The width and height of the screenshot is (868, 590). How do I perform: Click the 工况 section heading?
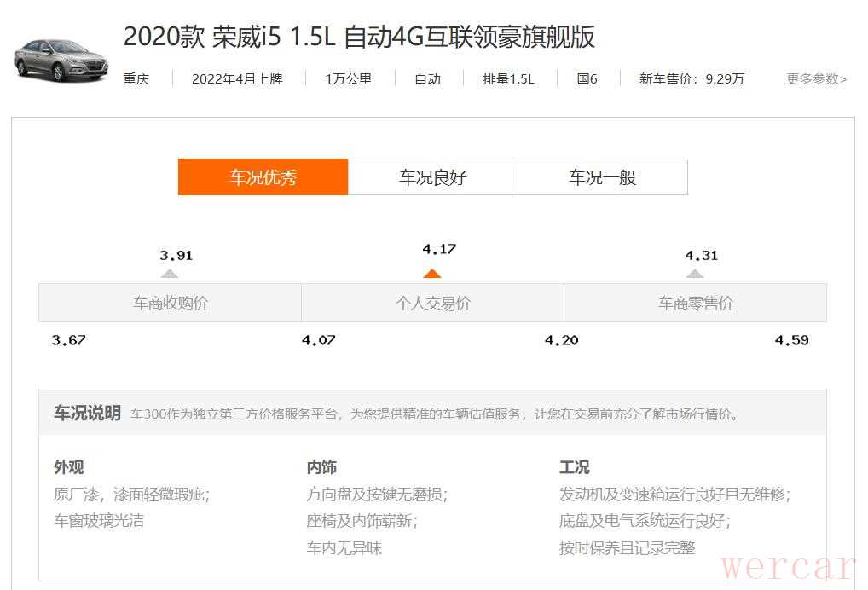tap(575, 467)
